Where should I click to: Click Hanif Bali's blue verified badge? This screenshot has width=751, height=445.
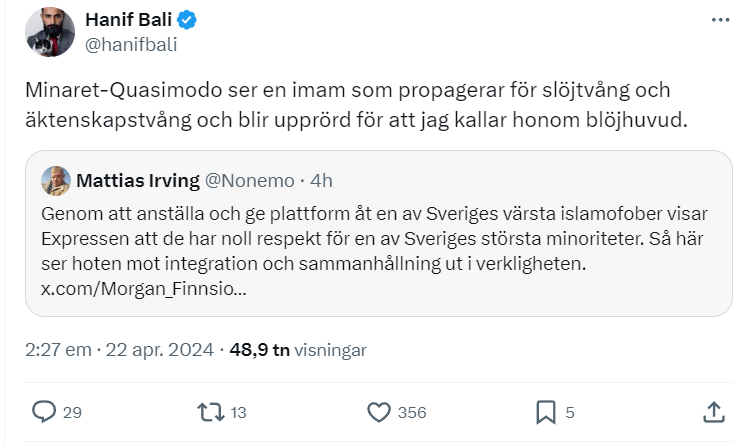[184, 21]
